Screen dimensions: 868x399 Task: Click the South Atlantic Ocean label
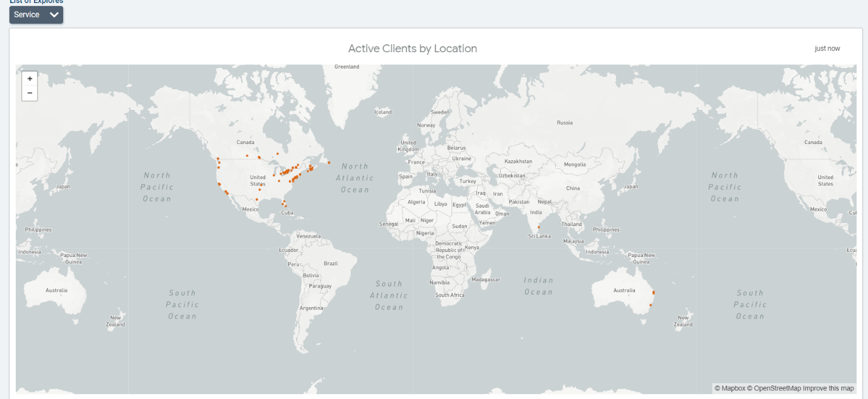click(388, 295)
